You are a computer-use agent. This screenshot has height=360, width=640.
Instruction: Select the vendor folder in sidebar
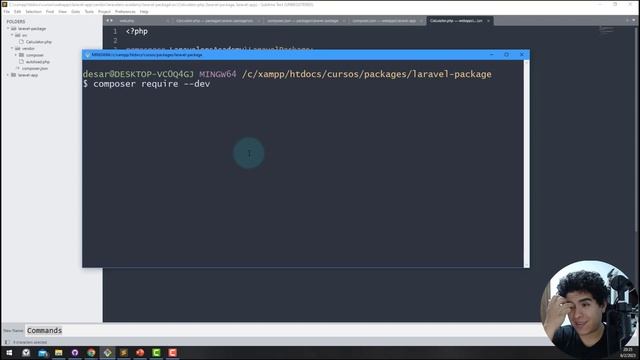28,48
